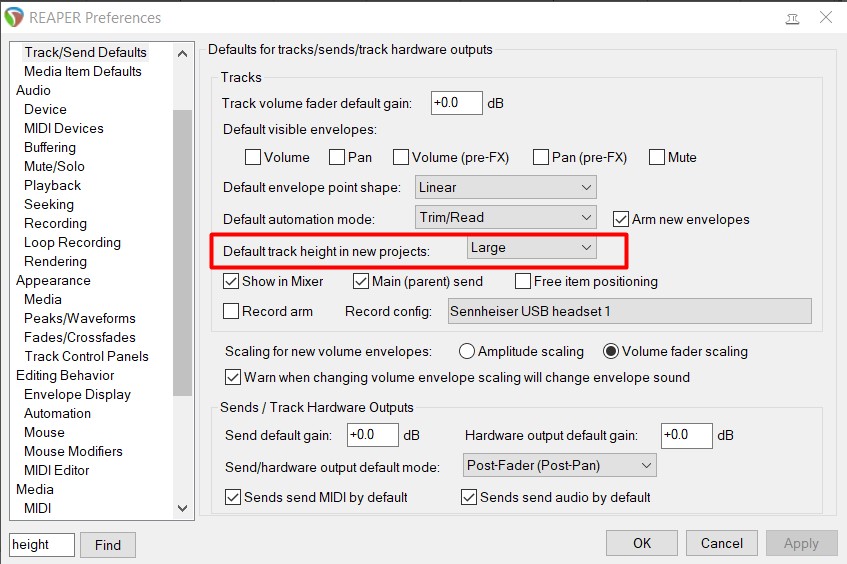Toggle Sends send audio by default

469,497
